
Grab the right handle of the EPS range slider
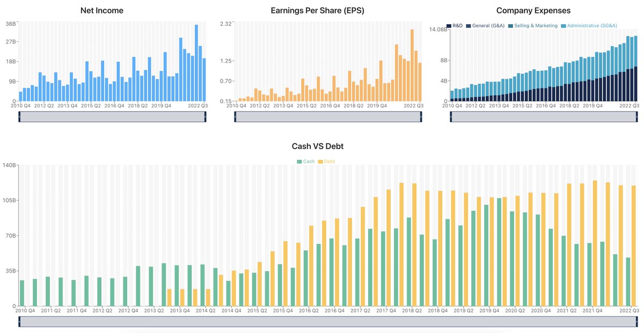point(421,117)
